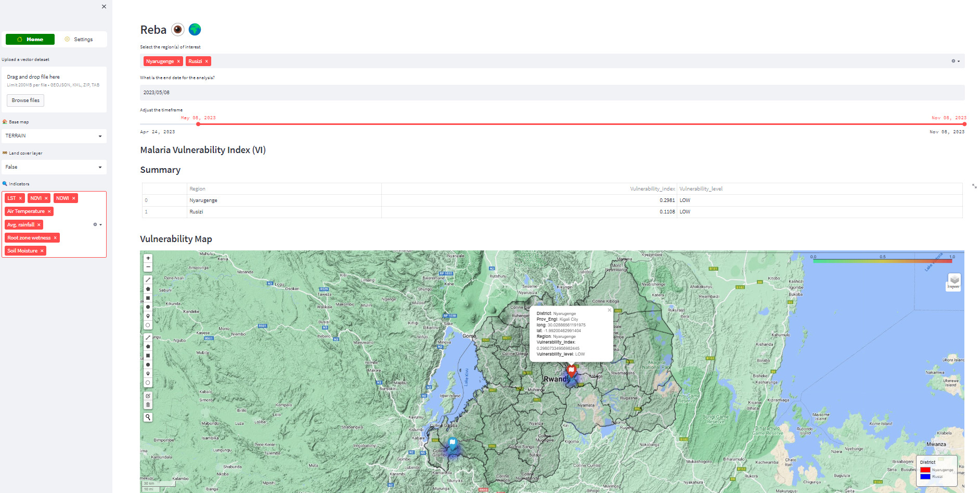The image size is (980, 493).
Task: Select polyline tool in lower draw toolbar
Action: coord(148,338)
